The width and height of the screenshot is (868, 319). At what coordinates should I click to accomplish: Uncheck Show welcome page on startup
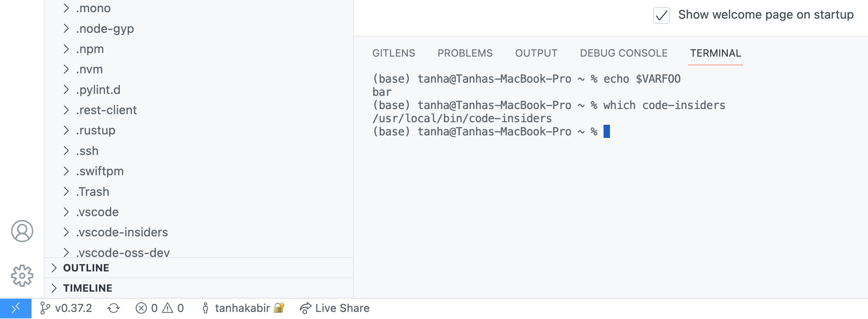point(661,15)
